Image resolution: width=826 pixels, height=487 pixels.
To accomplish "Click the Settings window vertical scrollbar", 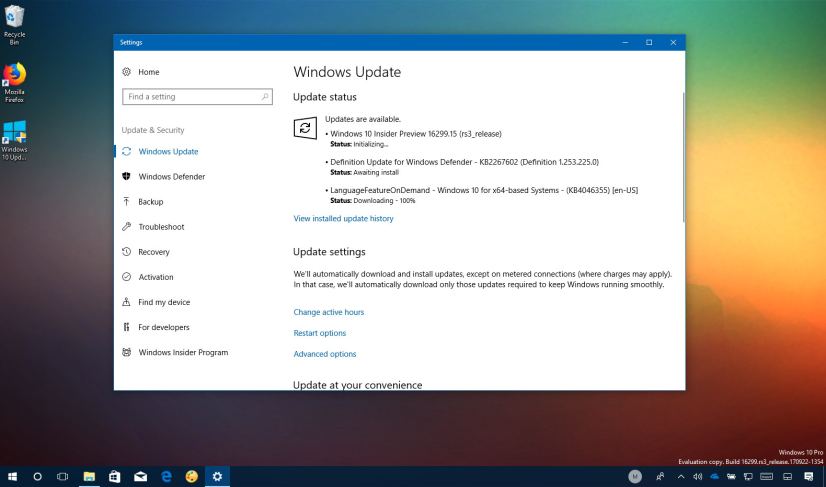I will 683,158.
